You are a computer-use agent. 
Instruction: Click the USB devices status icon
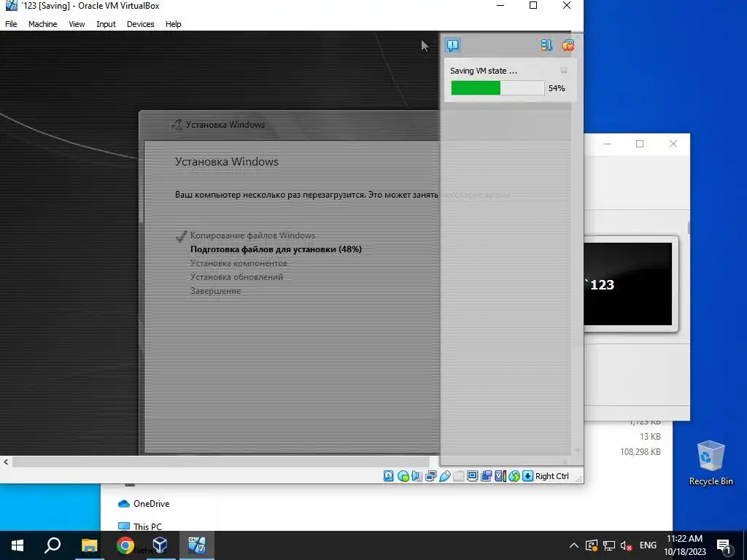(444, 476)
